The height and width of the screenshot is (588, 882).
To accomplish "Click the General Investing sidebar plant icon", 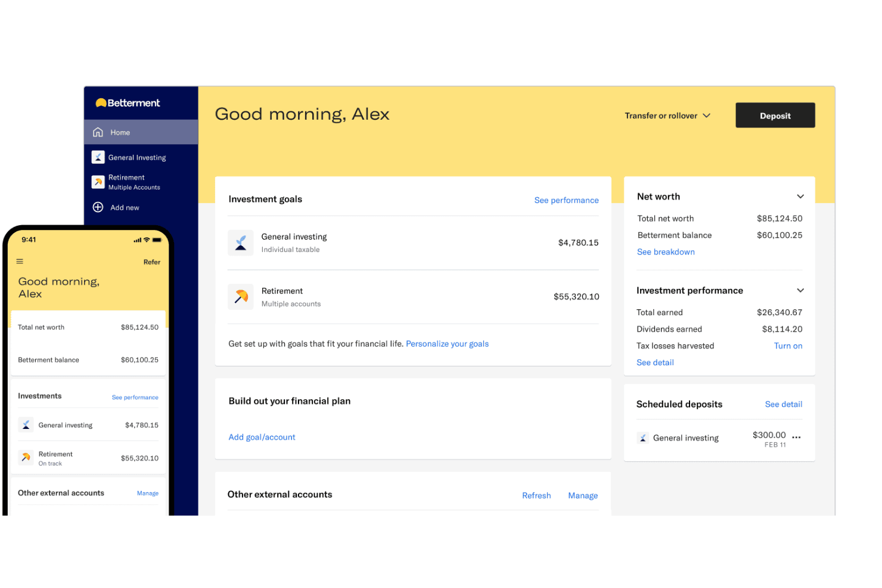I will coord(98,157).
